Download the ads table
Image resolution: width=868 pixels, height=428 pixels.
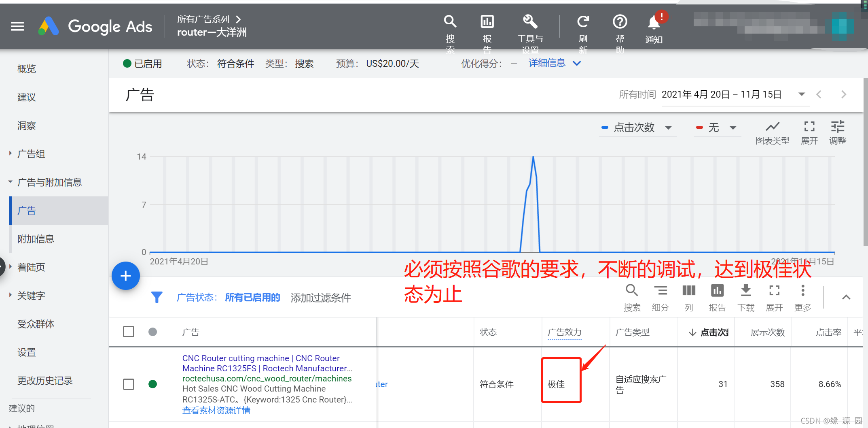(x=746, y=290)
